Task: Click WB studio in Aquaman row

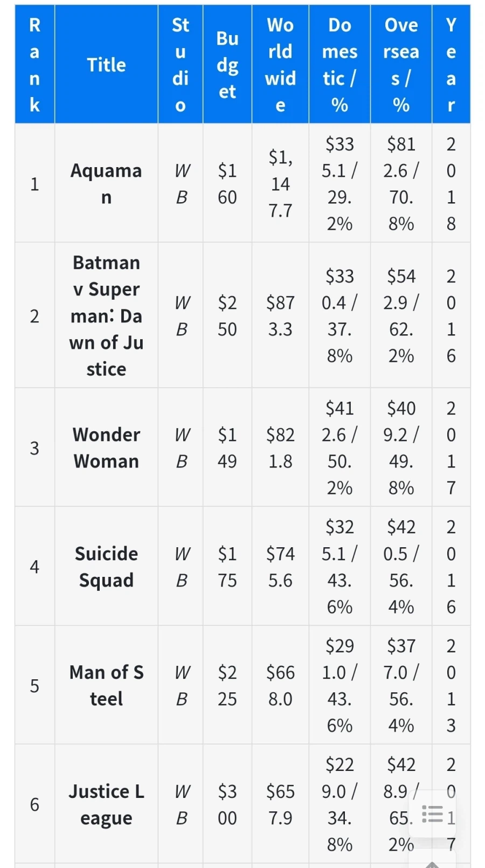Action: pyautogui.click(x=182, y=184)
